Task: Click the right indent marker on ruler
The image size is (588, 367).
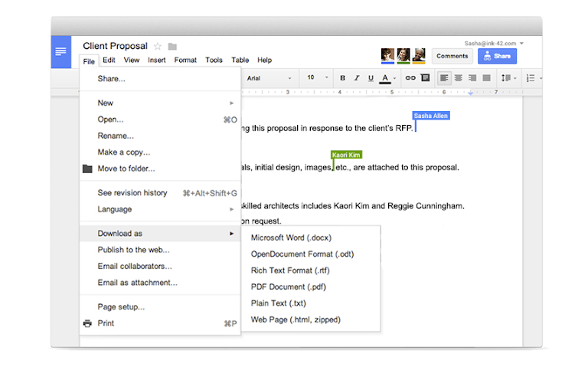Action: [x=471, y=93]
